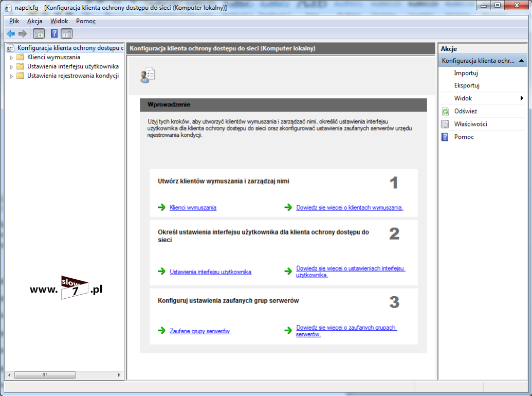Collapse the Konfiguracja klienta ochr... actions section
Screen dimensions: 532x396
click(522, 61)
